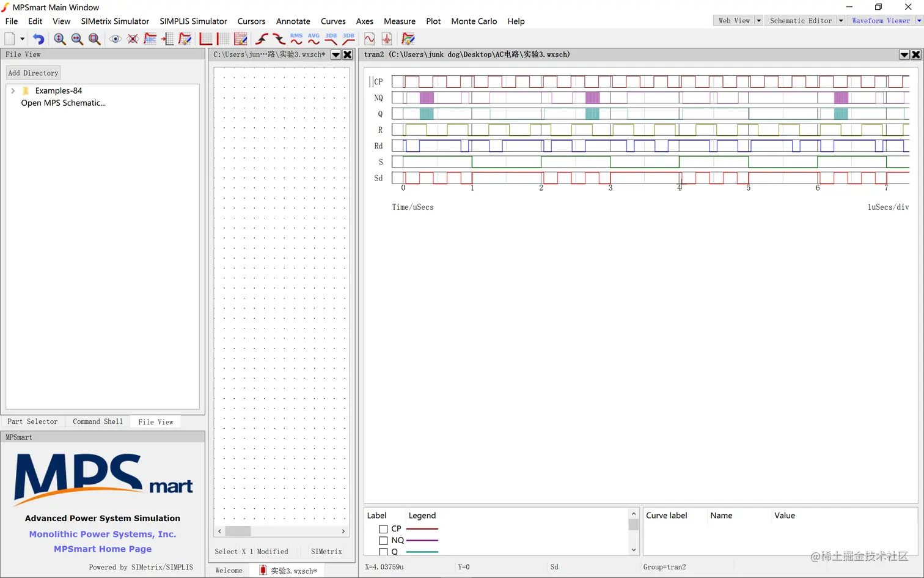Screen dimensions: 924x578
Task: Click the Curve label column header
Action: click(667, 516)
